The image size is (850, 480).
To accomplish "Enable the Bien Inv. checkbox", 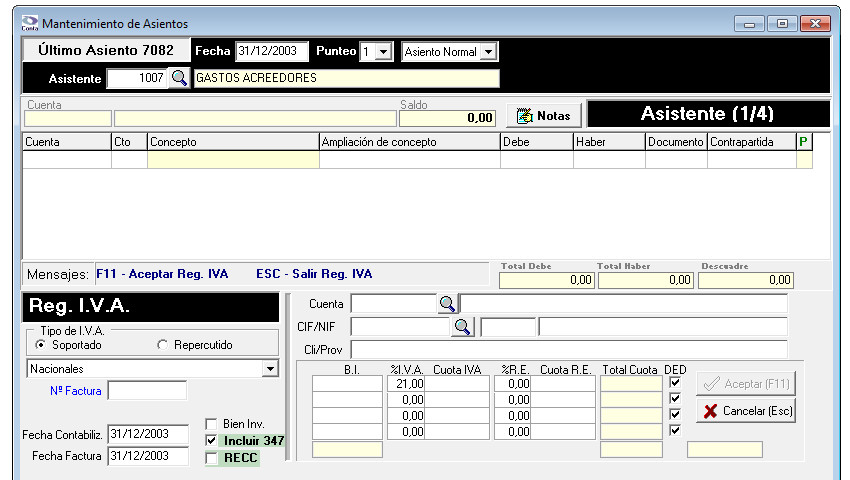I will (x=211, y=424).
